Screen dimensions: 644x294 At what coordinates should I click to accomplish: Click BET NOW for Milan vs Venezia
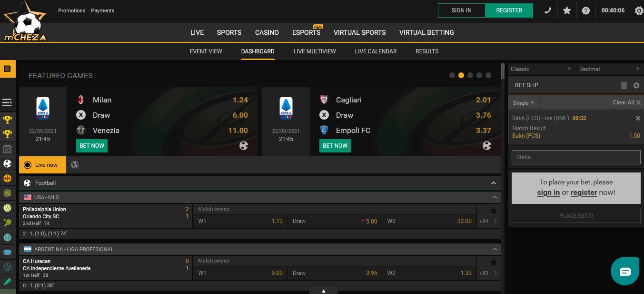92,146
